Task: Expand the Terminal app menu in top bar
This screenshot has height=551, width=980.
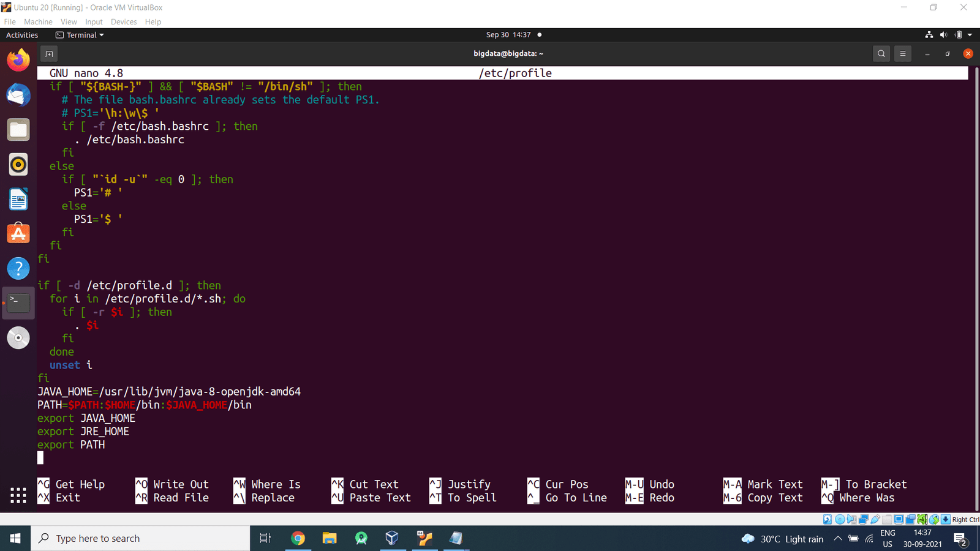Action: coord(80,35)
